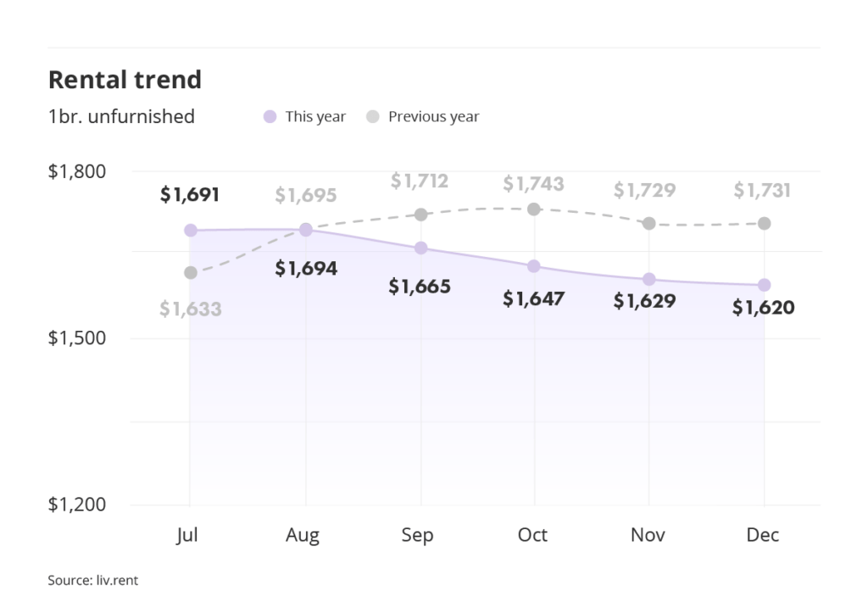
Task: Click previous year's September gray data point
Action: point(420,215)
